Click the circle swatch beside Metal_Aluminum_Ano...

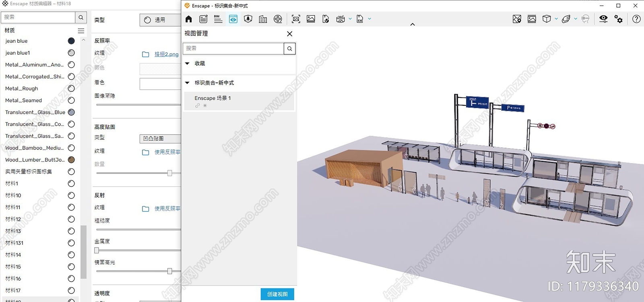71,64
